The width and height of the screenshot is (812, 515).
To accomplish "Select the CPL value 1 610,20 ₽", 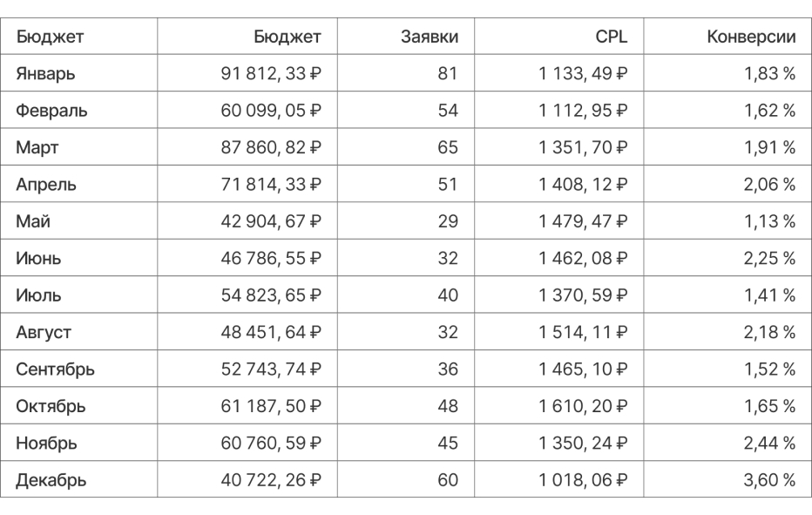I will (x=585, y=406).
